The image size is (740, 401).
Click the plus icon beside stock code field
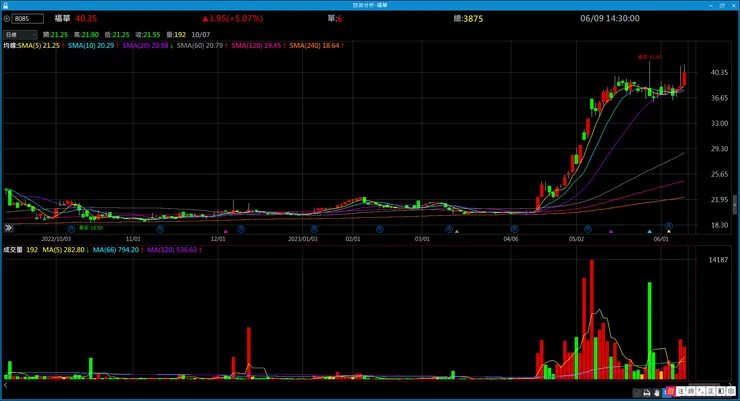pyautogui.click(x=7, y=19)
